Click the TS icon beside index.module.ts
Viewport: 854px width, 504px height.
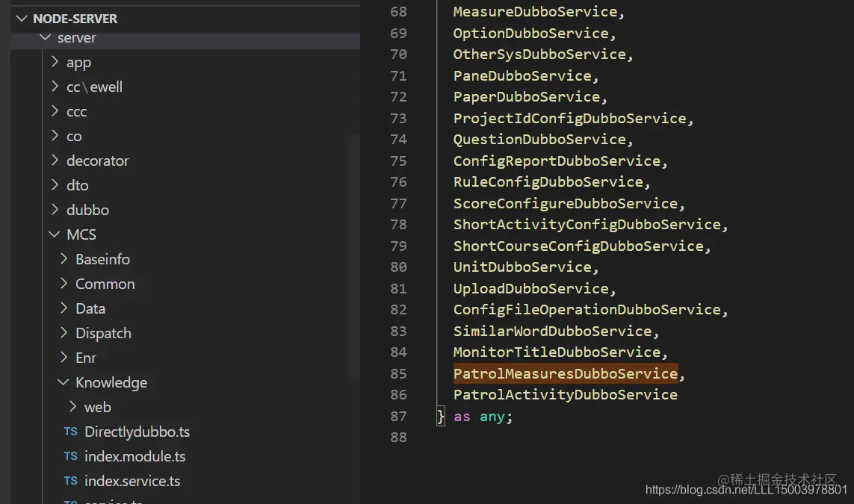coord(71,456)
